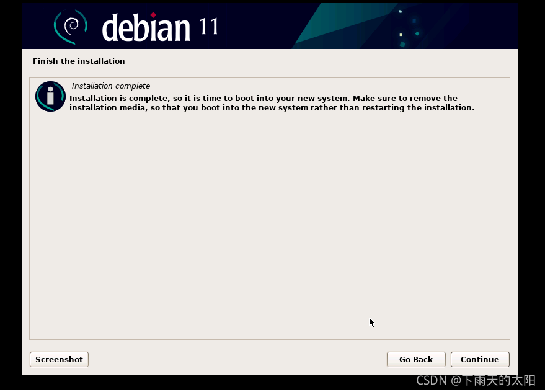Viewport: 545px width, 392px height.
Task: Click the info symbol beside Installation complete
Action: click(x=50, y=97)
